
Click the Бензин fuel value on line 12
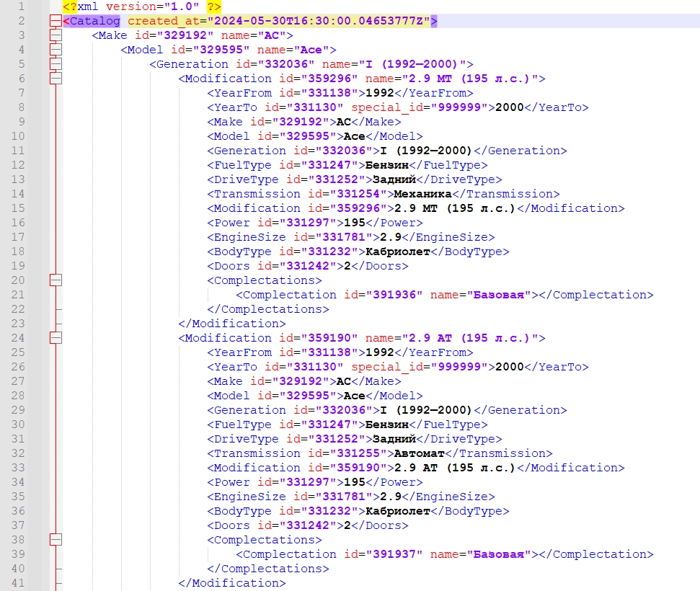tap(387, 165)
